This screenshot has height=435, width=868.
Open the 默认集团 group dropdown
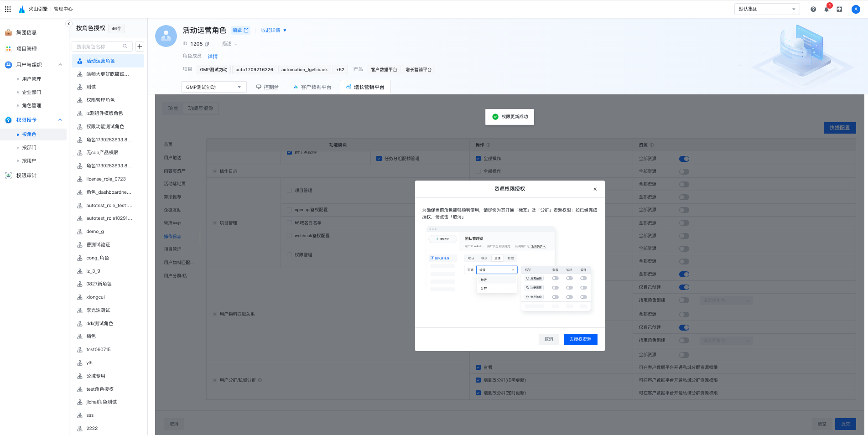tap(767, 9)
